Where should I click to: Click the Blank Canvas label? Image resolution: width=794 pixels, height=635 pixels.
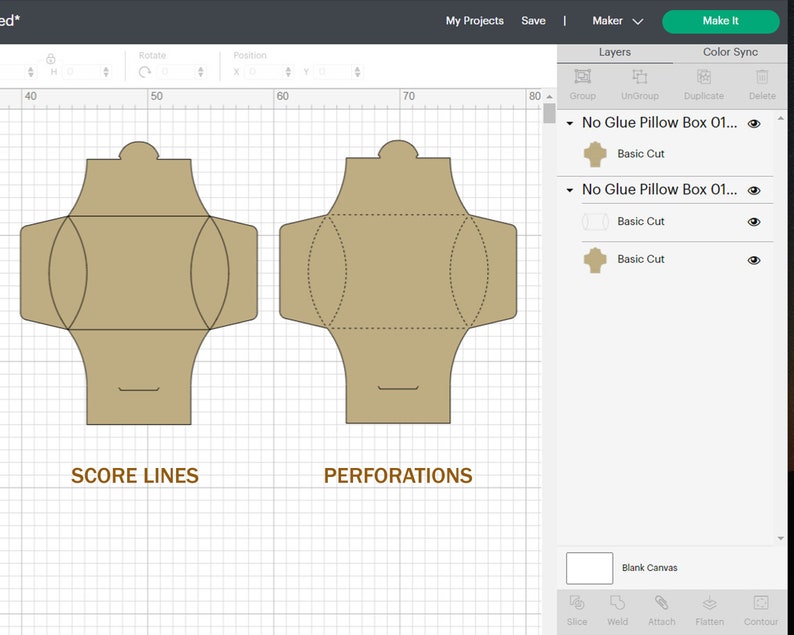[649, 568]
